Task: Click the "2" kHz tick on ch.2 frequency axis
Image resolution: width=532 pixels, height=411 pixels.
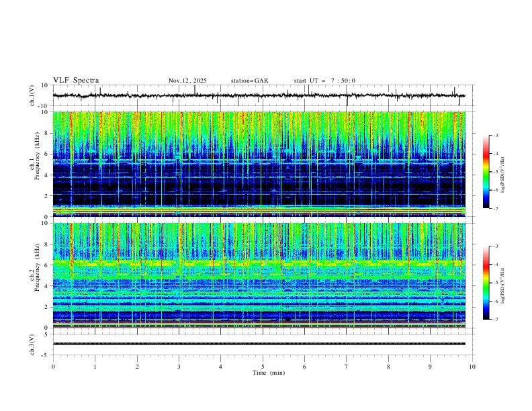Action: (47, 307)
